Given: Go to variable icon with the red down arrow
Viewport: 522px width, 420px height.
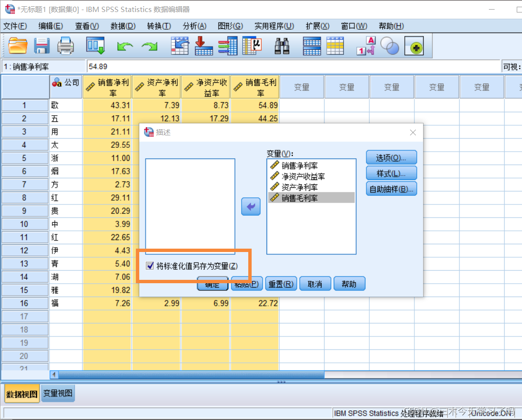Looking at the screenshot, I should (204, 46).
